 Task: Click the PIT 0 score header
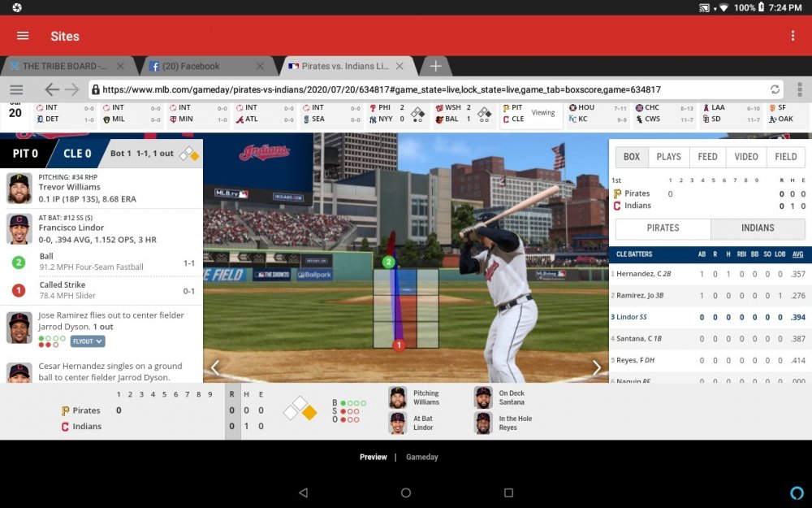tap(25, 154)
